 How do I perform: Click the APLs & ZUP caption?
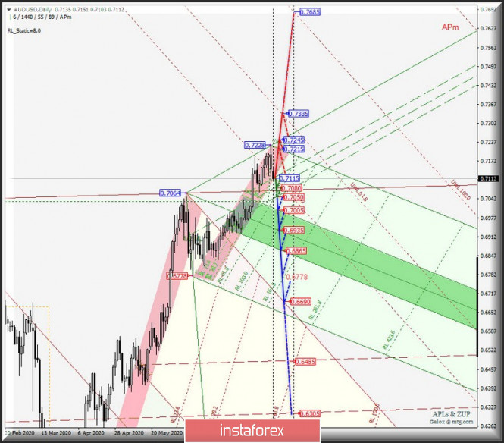coord(451,414)
